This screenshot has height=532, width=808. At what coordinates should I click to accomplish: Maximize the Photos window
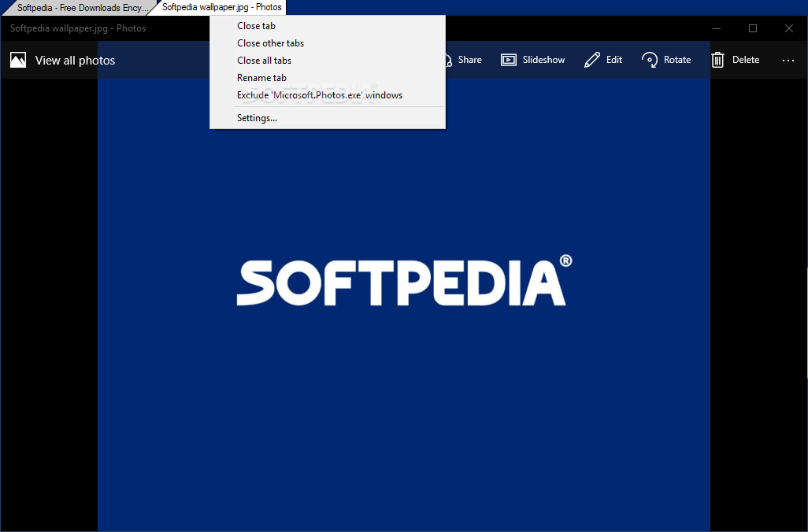(753, 28)
